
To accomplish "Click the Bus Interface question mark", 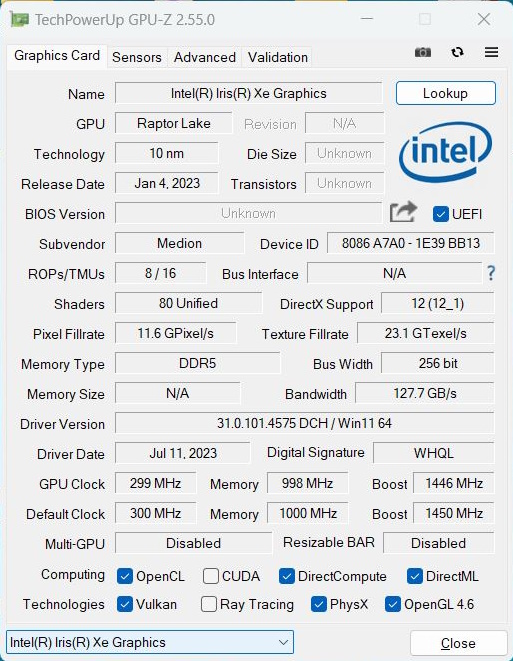I will pos(491,273).
